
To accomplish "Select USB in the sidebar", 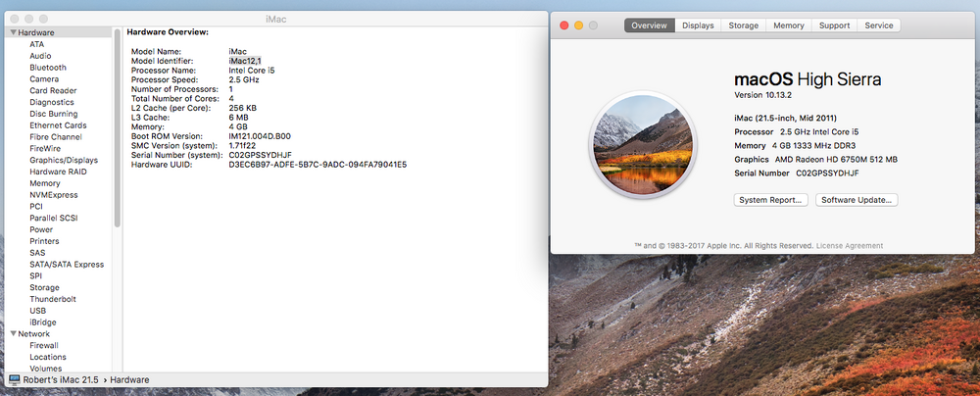I will click(x=37, y=311).
